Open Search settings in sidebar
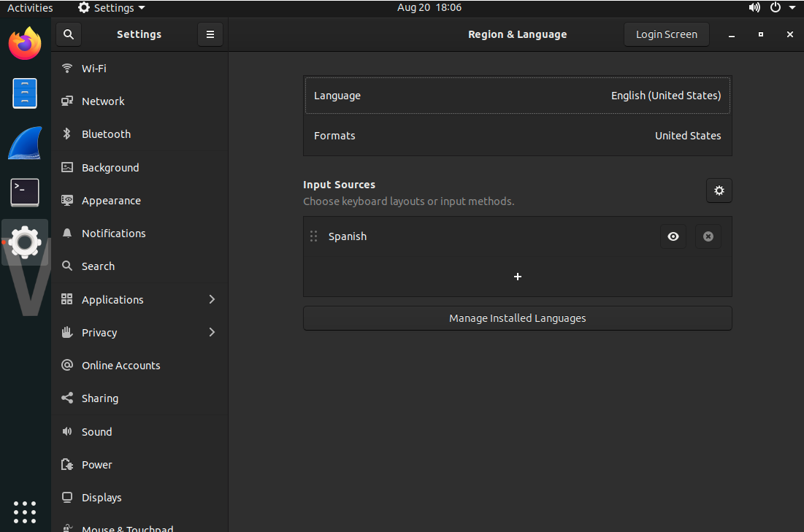The image size is (804, 532). [x=139, y=266]
